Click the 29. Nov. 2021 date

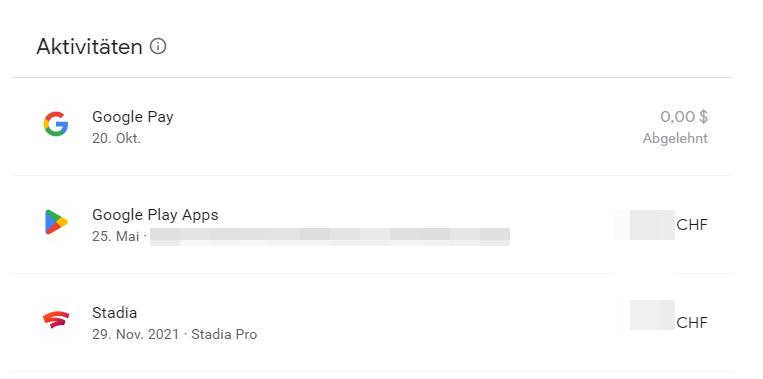(x=135, y=334)
